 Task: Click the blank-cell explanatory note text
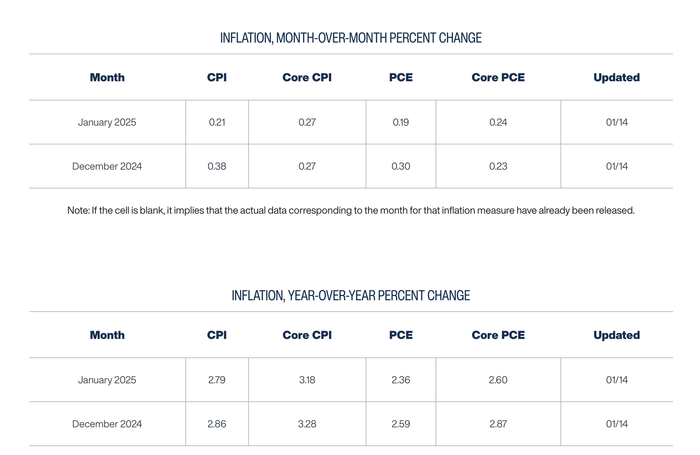click(350, 211)
